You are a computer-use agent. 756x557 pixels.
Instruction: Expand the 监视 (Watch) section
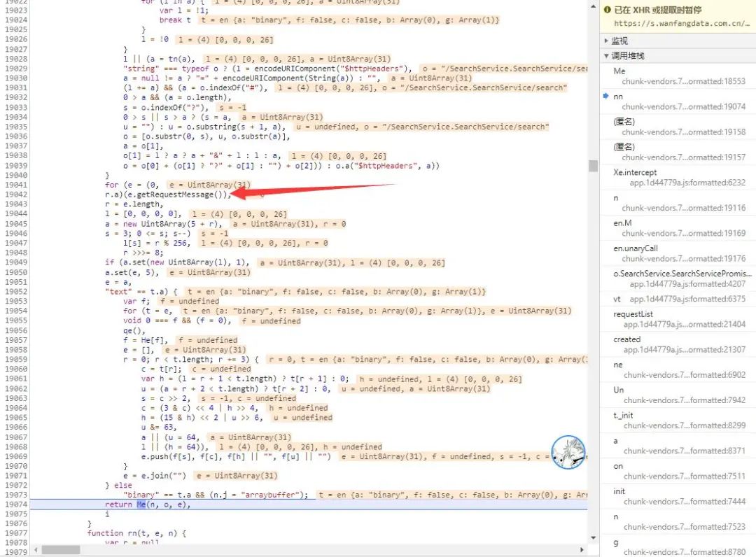606,40
